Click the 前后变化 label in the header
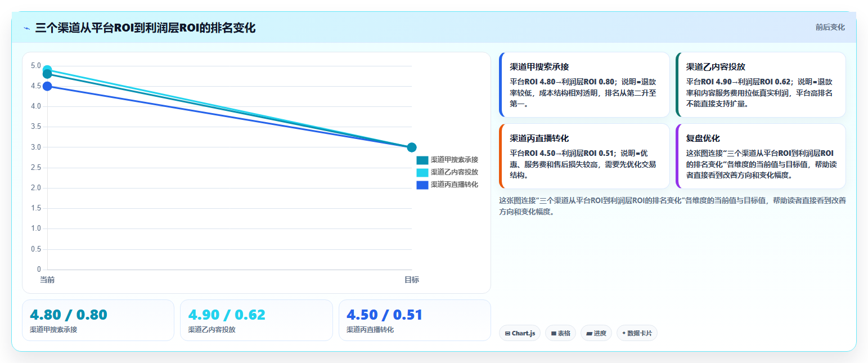Image resolution: width=868 pixels, height=363 pixels. click(x=830, y=27)
